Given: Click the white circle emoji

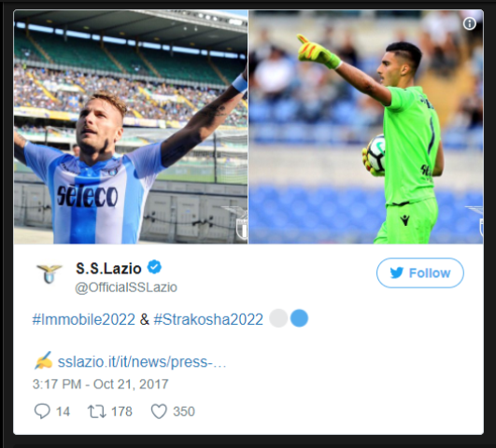Looking at the screenshot, I should coord(278,318).
